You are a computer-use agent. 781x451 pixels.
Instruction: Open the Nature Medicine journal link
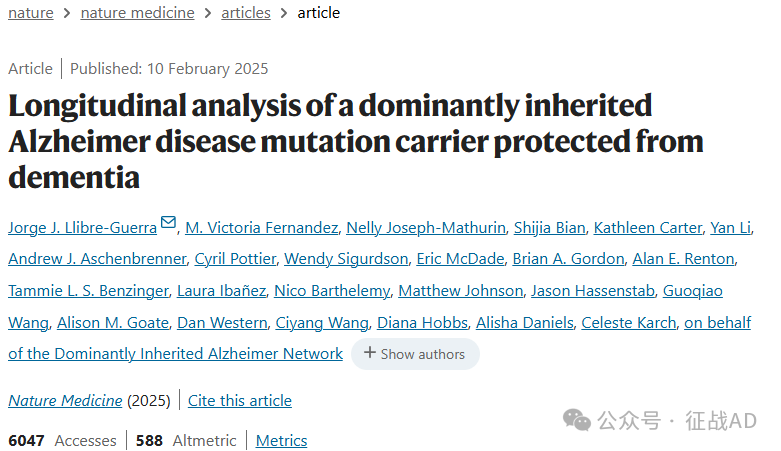(x=65, y=401)
